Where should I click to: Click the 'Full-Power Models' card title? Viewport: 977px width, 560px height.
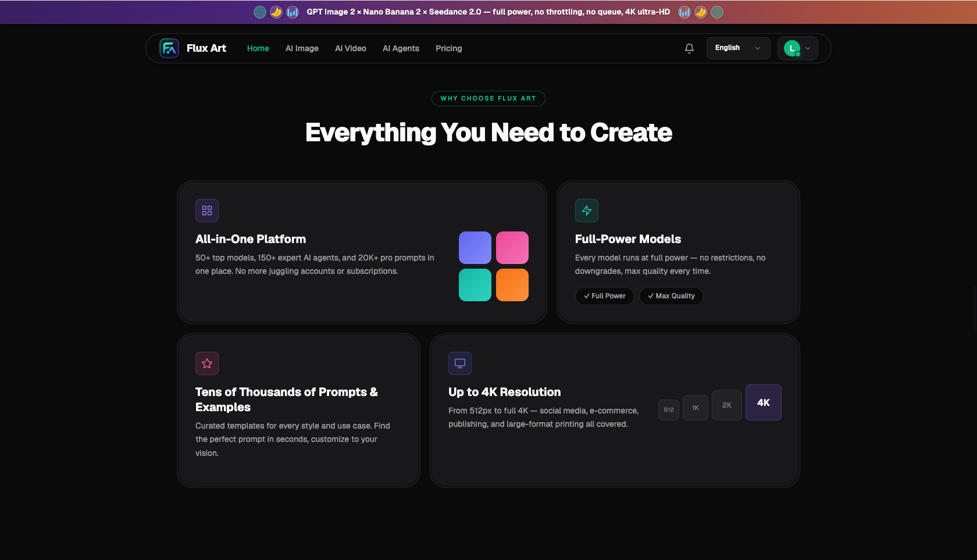628,239
